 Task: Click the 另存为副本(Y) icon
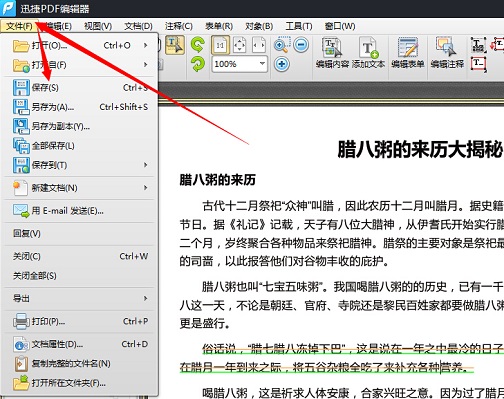(21, 126)
